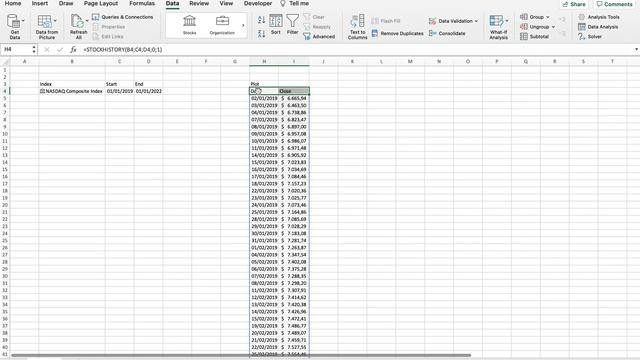The height and width of the screenshot is (360, 640).
Task: Click the Subtotal icon
Action: (x=524, y=37)
